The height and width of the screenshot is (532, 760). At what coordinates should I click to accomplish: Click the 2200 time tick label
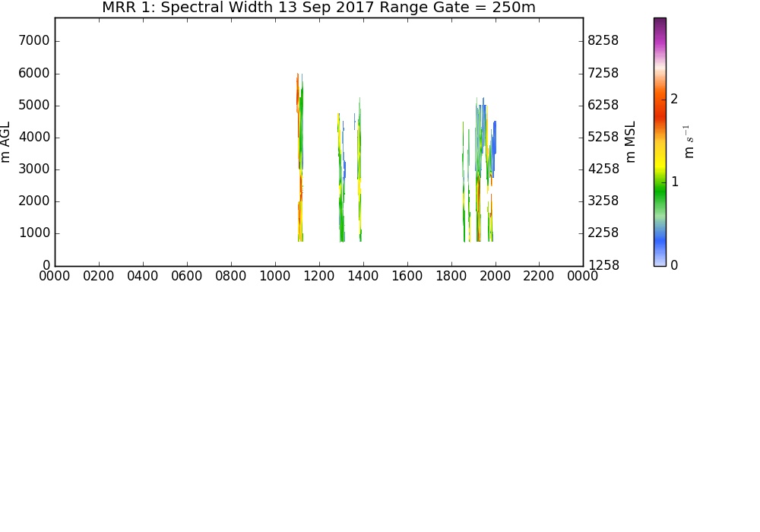[x=539, y=276]
